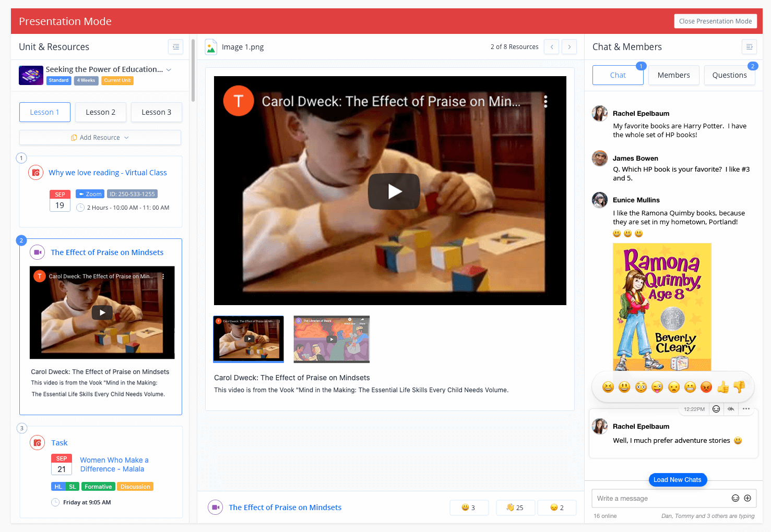Click the Zoom meeting badge
The width and height of the screenshot is (771, 532).
point(90,194)
